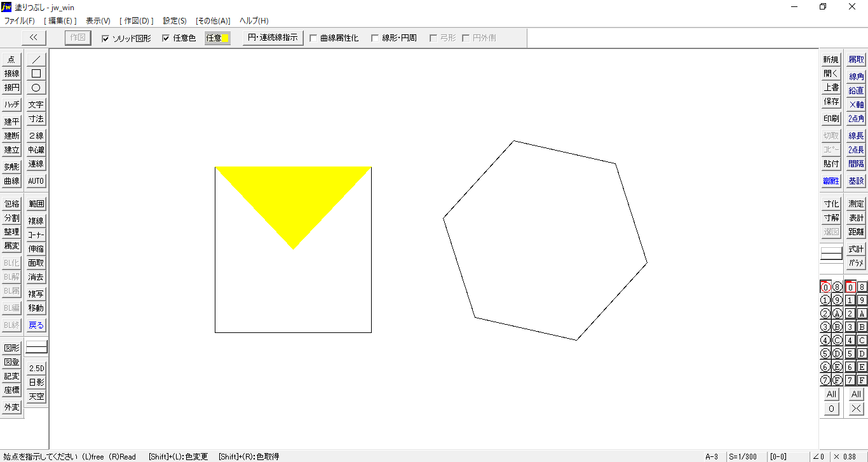Expand the 設定(S) menu

[x=175, y=21]
